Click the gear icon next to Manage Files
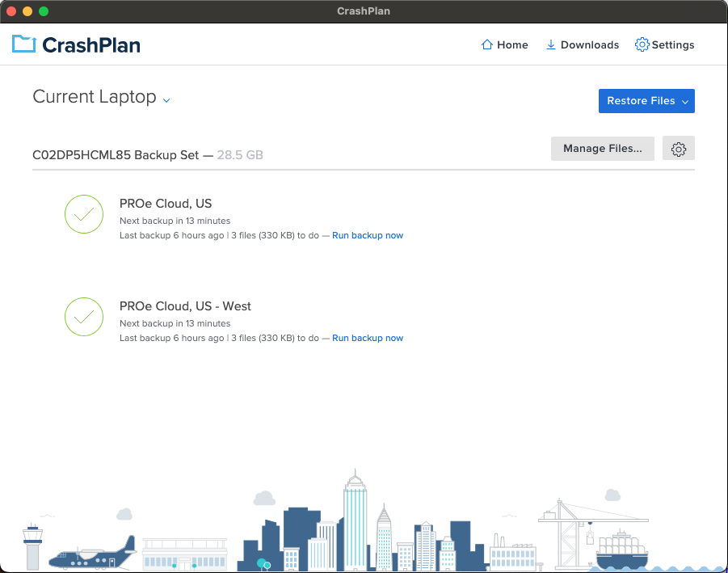 tap(678, 148)
